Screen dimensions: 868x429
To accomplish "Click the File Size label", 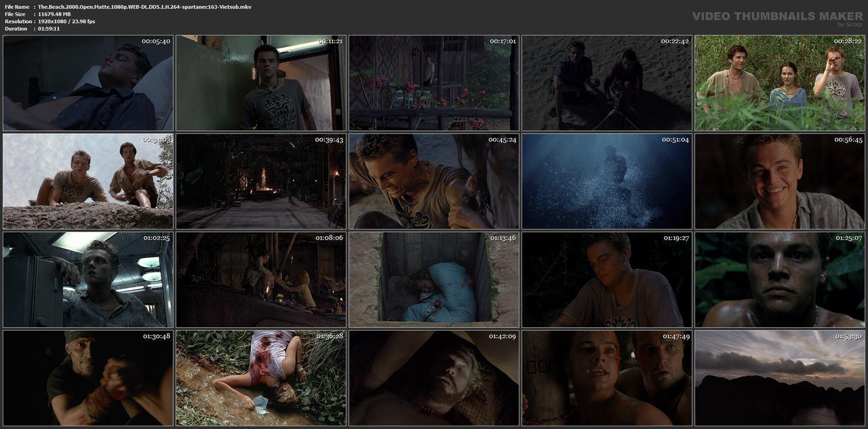I will [15, 14].
